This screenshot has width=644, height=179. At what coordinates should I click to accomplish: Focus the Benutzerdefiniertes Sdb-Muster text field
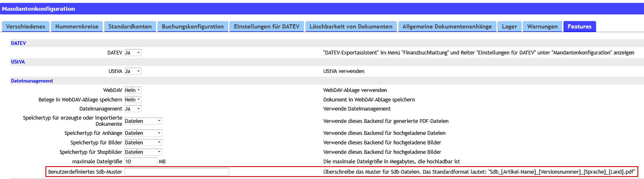(x=176, y=172)
